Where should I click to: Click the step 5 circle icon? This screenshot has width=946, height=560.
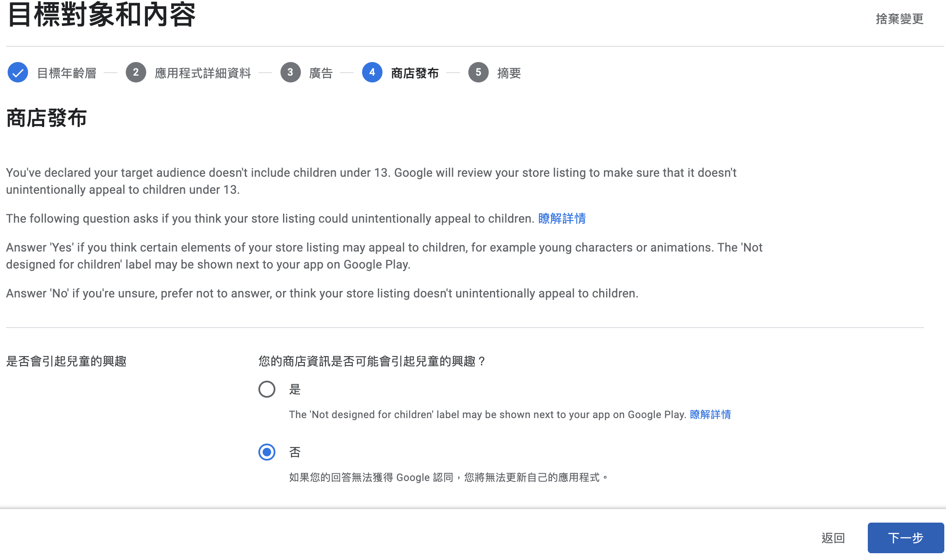click(x=478, y=73)
